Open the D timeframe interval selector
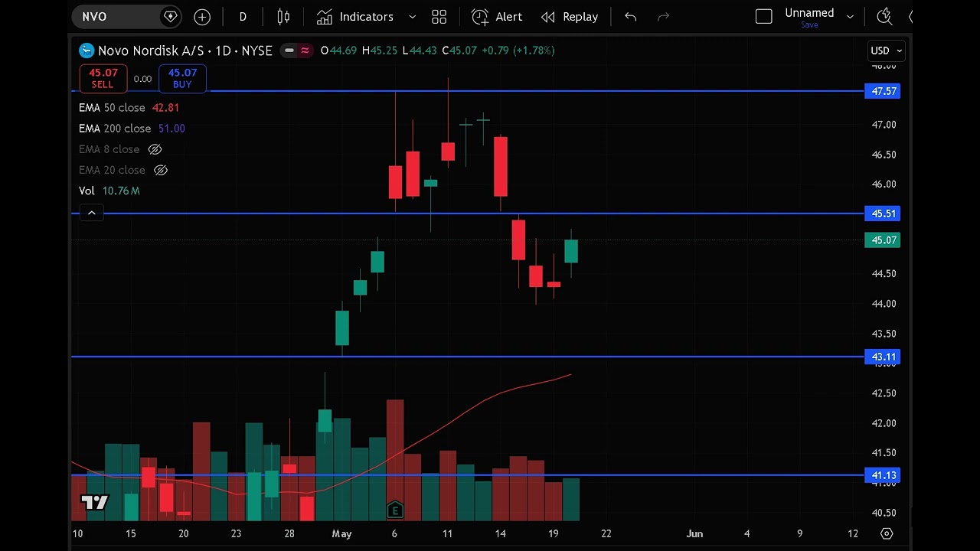 tap(243, 16)
